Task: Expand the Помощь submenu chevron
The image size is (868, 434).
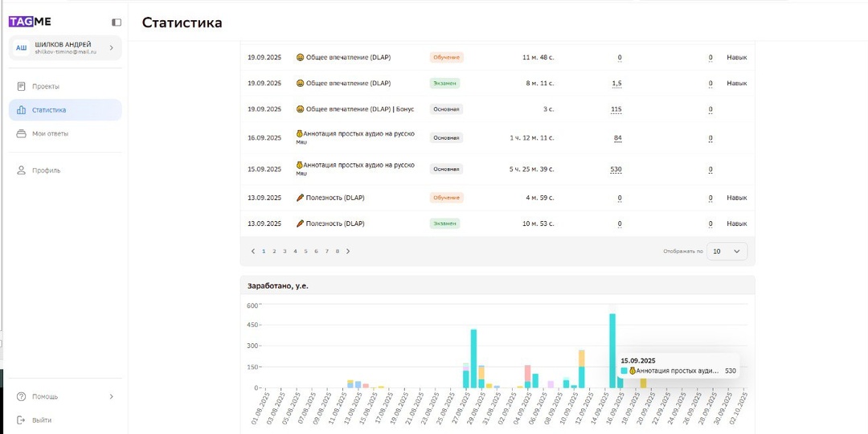Action: point(111,396)
